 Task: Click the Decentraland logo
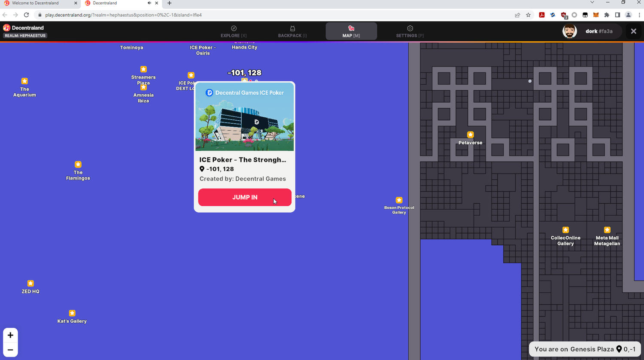pyautogui.click(x=6, y=27)
